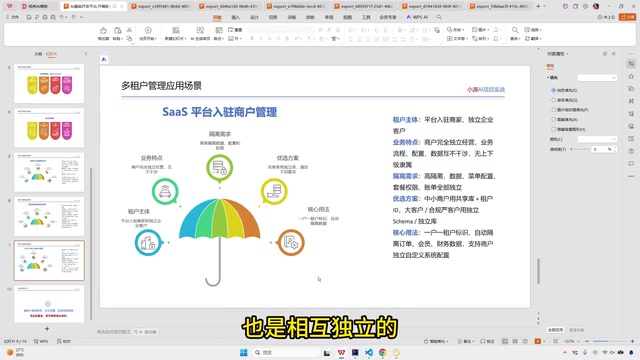Switch to reading view in status bar

pyautogui.click(x=525, y=341)
